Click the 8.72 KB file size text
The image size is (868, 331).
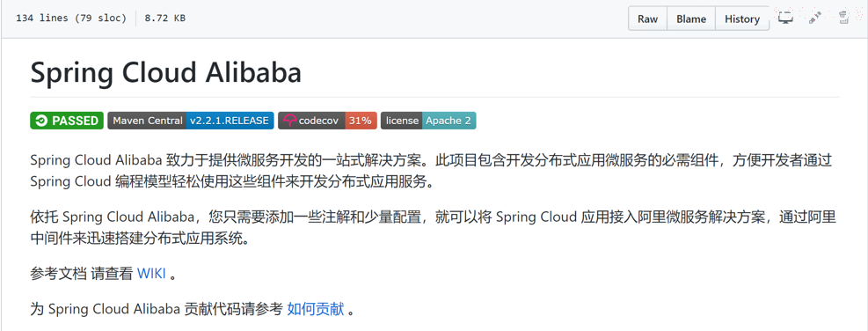(165, 18)
